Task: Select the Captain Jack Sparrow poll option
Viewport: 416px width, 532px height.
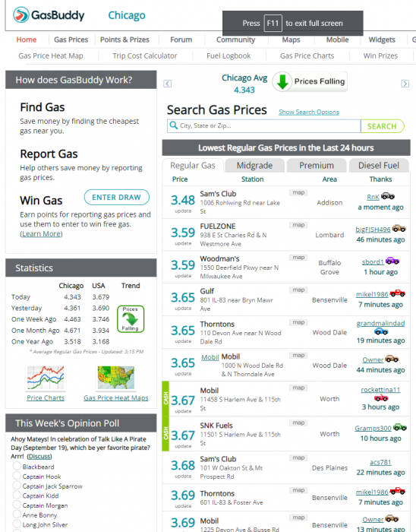Action: pos(17,485)
